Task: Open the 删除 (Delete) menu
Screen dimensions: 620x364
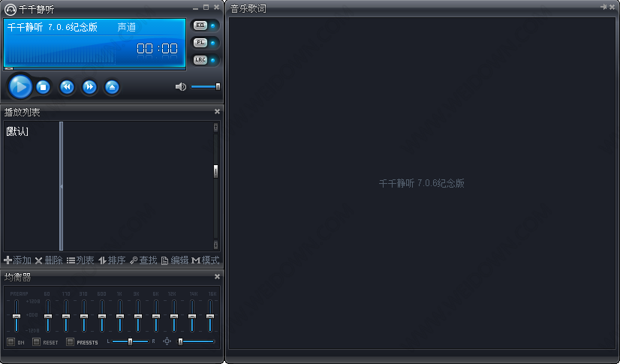Action: point(49,260)
